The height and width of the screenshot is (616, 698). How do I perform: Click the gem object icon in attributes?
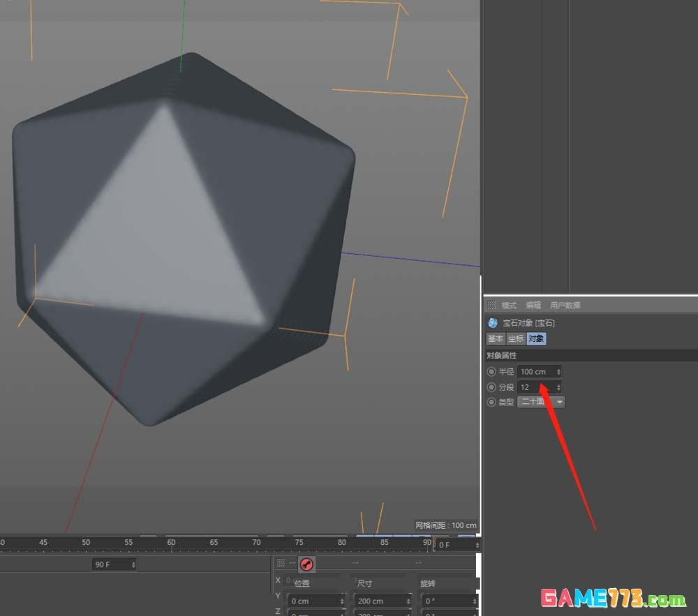point(493,323)
